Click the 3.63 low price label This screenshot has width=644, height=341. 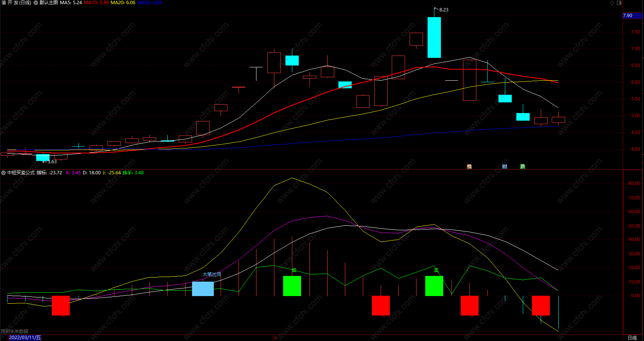tap(52, 162)
